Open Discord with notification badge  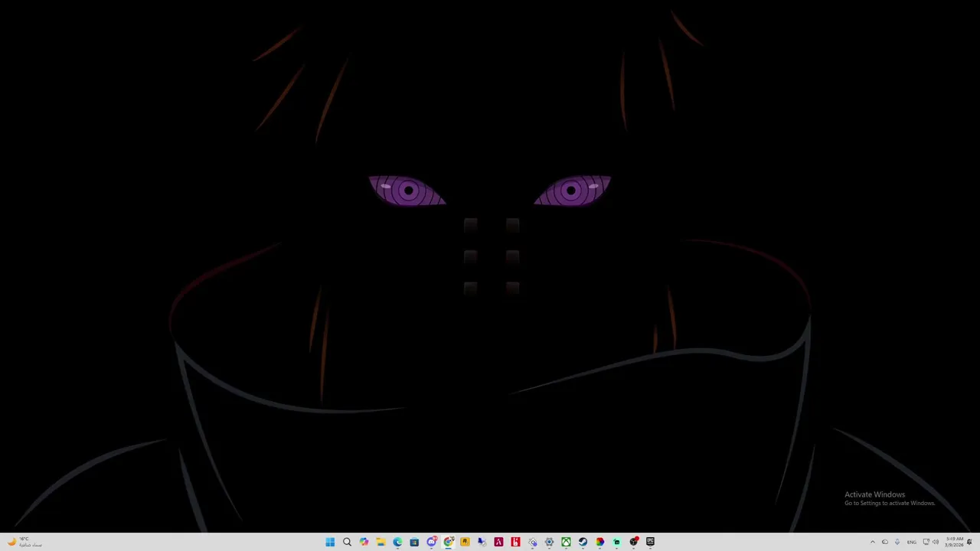[x=432, y=542]
